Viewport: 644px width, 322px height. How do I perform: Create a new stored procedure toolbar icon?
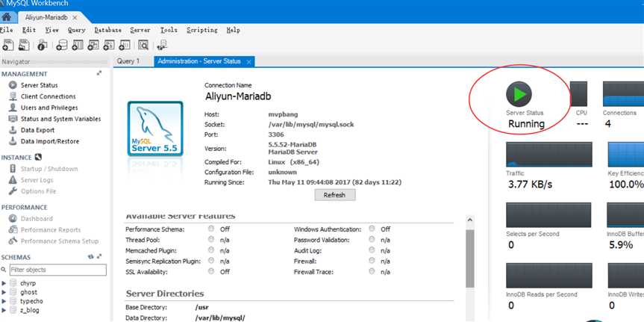point(109,45)
